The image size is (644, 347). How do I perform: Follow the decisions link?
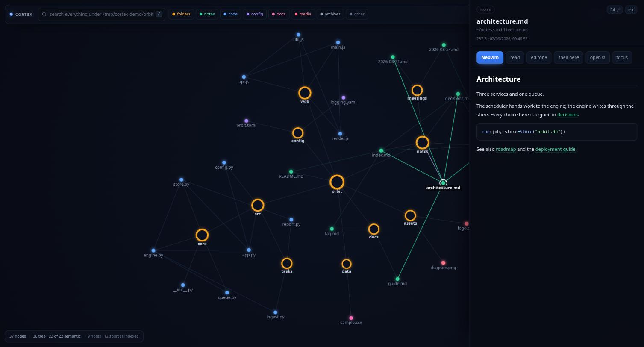(x=567, y=115)
